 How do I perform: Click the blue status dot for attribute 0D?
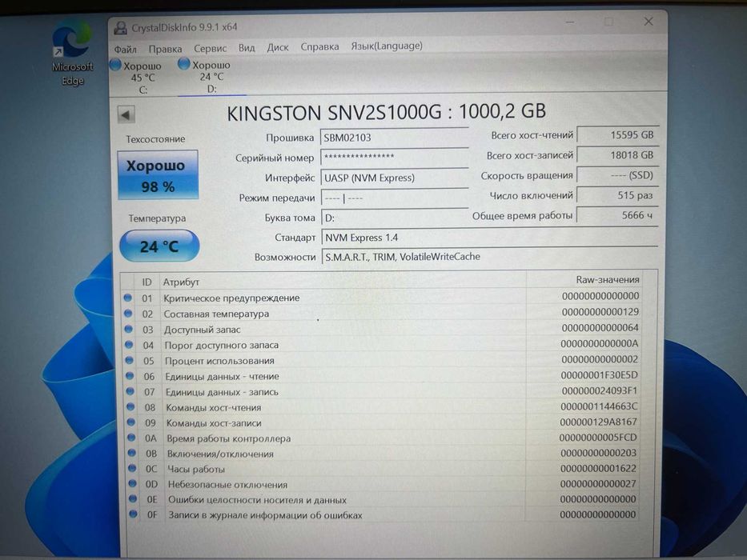(133, 484)
